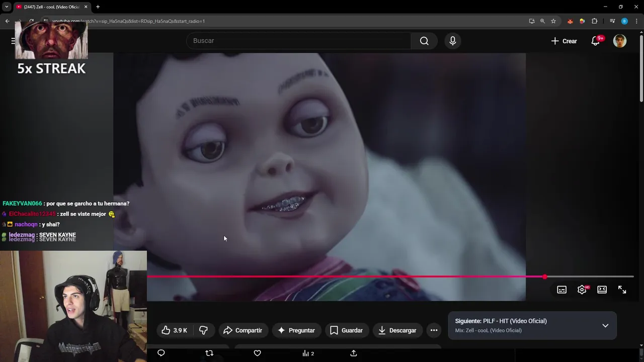Open the tab search dropdown arrow
Image resolution: width=644 pixels, height=362 pixels.
point(6,7)
